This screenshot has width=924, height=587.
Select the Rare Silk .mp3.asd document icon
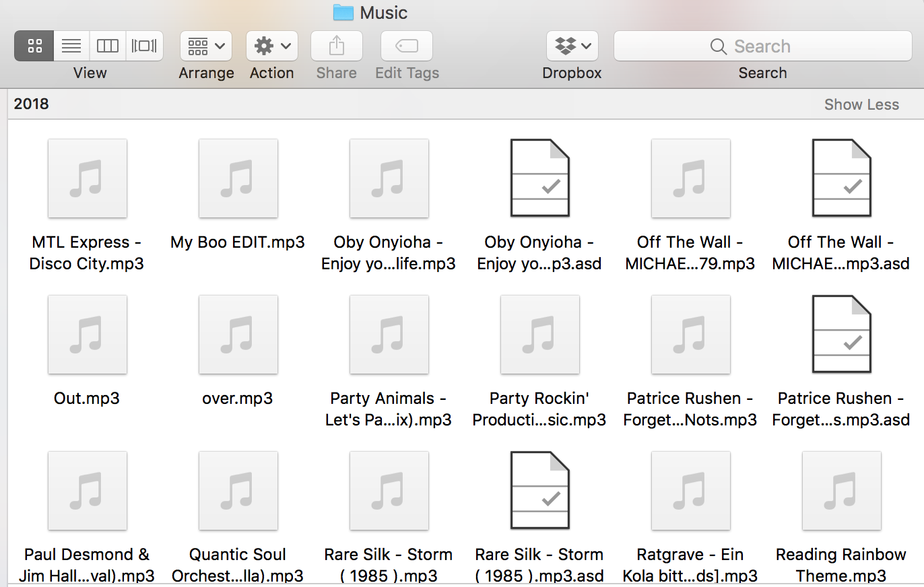coord(540,491)
